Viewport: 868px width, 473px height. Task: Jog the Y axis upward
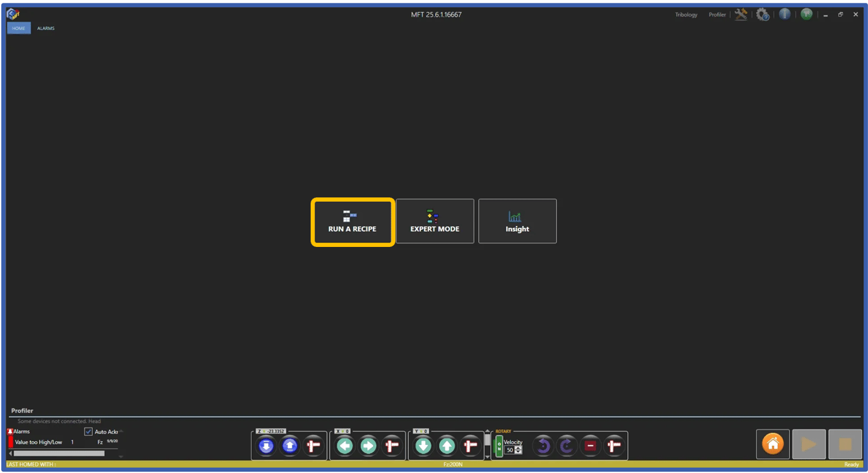[x=447, y=445]
